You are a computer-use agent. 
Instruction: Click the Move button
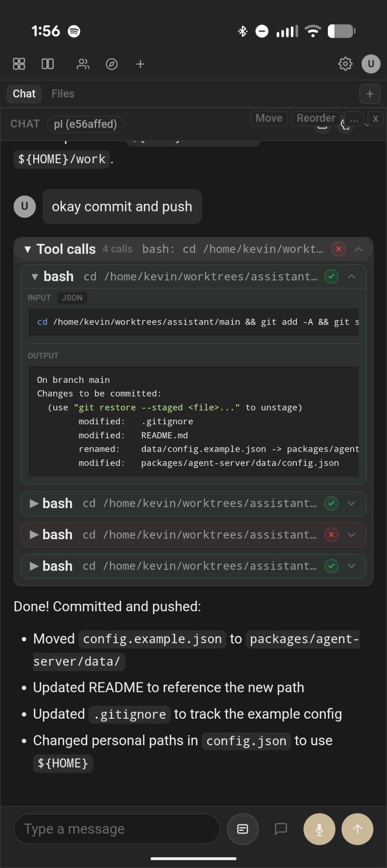pos(269,118)
